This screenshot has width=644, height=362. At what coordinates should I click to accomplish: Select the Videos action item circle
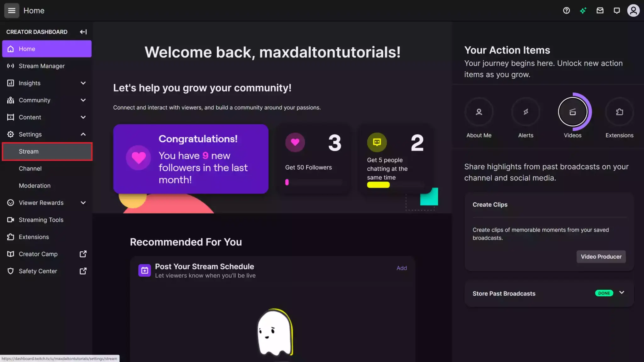click(573, 112)
